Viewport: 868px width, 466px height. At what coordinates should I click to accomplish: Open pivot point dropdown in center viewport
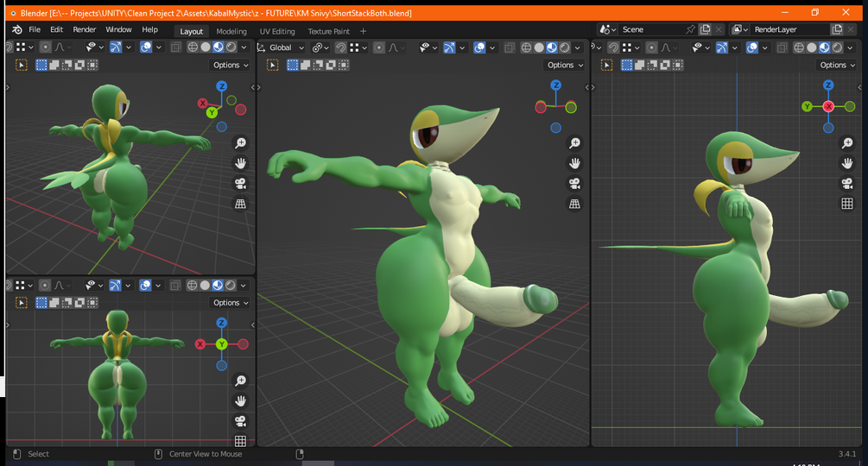(320, 48)
